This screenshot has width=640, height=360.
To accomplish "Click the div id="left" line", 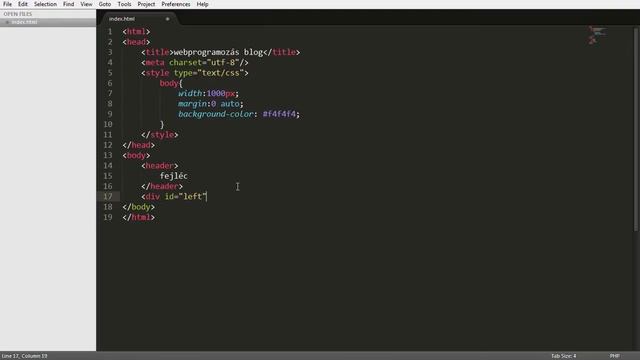I will pyautogui.click(x=174, y=196).
